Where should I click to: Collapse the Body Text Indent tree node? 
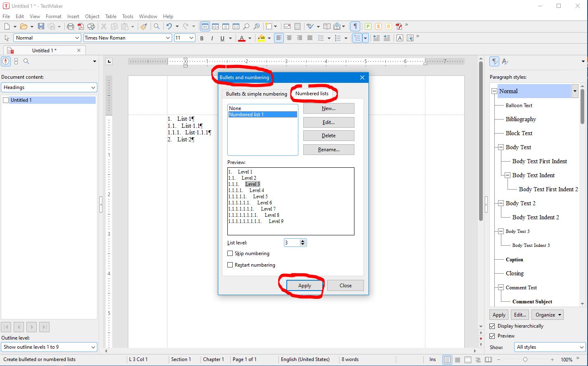pyautogui.click(x=508, y=175)
